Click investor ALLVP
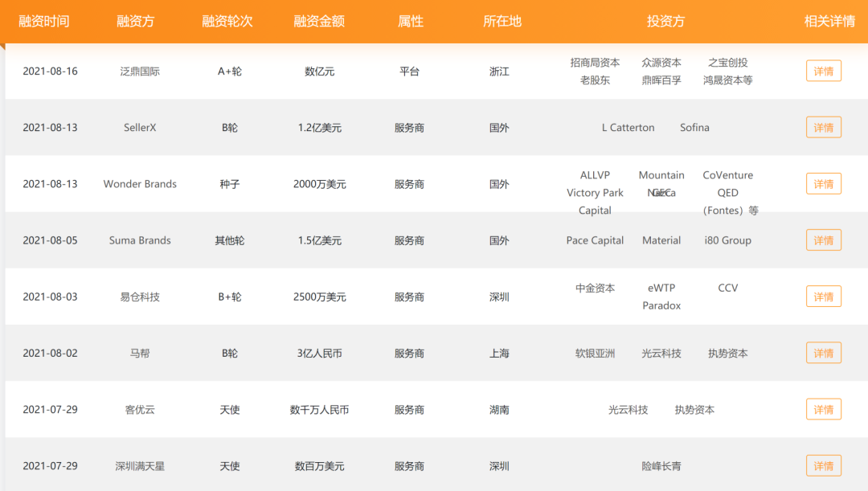868x491 pixels. coord(595,175)
